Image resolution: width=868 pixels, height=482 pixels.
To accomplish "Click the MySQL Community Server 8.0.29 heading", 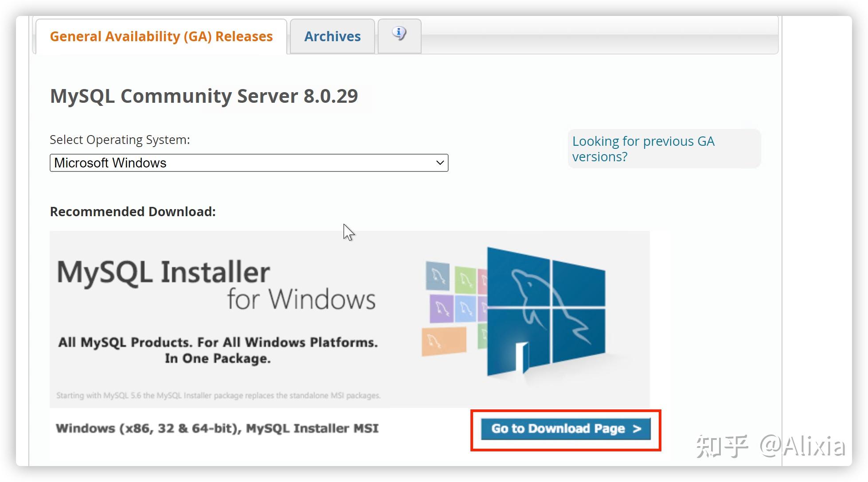I will point(203,96).
